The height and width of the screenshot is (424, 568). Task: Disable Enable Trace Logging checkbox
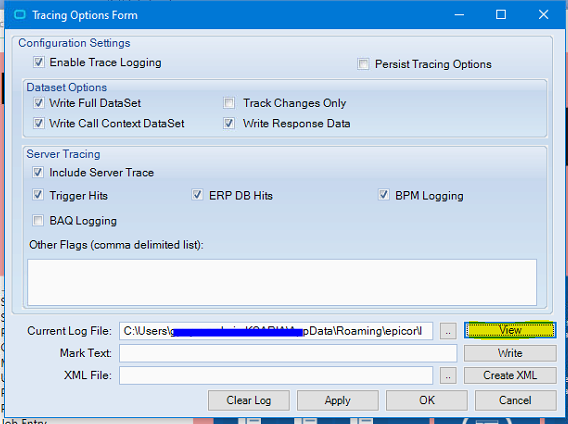click(39, 62)
